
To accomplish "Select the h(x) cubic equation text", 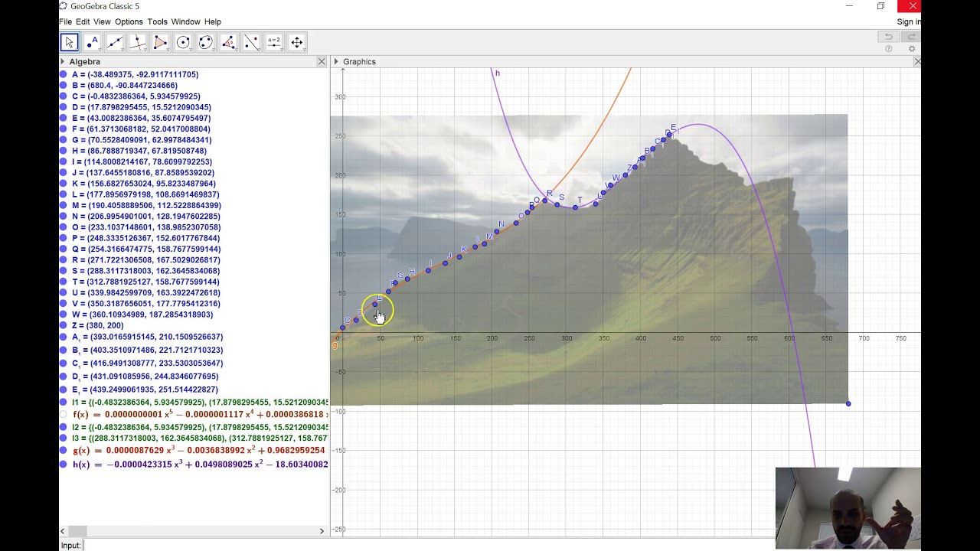I will coord(200,464).
